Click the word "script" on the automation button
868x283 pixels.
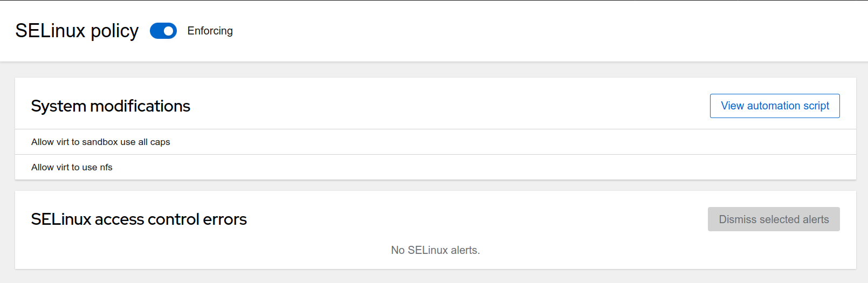click(x=816, y=106)
